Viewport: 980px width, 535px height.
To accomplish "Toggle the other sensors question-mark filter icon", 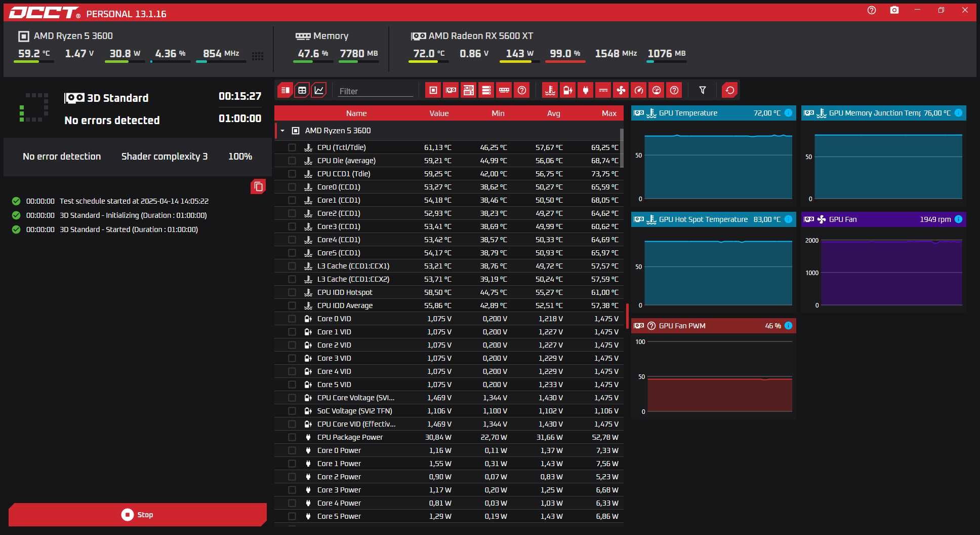I will pos(674,90).
